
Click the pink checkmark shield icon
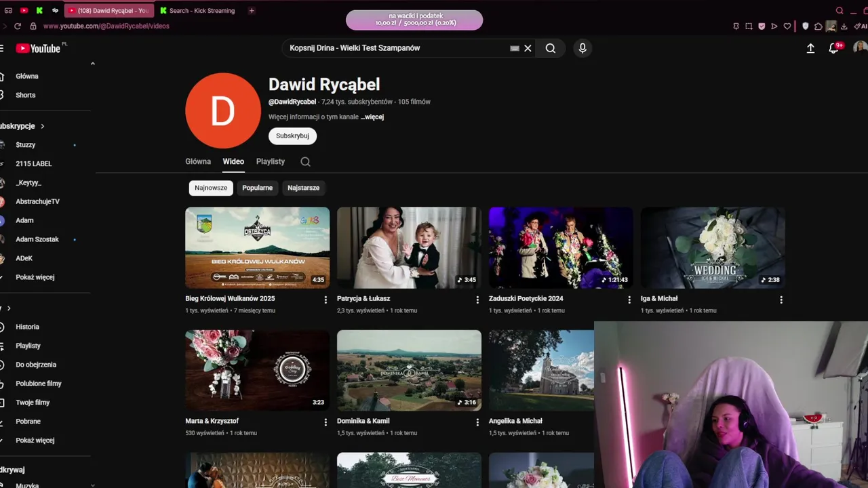click(762, 26)
